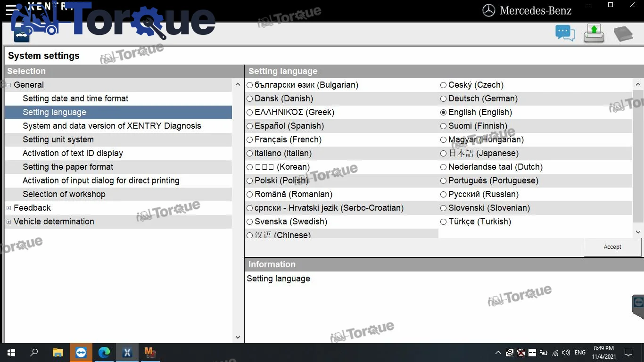Collapse the General tree node
The height and width of the screenshot is (362, 644).
9,85
